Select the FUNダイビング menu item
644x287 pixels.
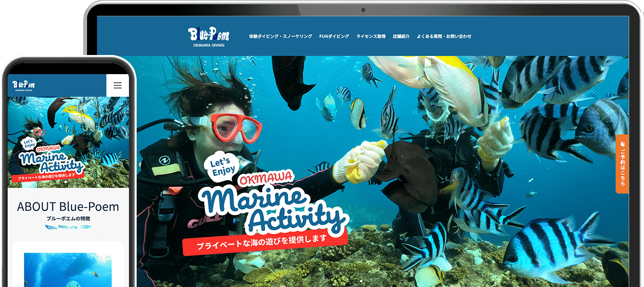(334, 36)
